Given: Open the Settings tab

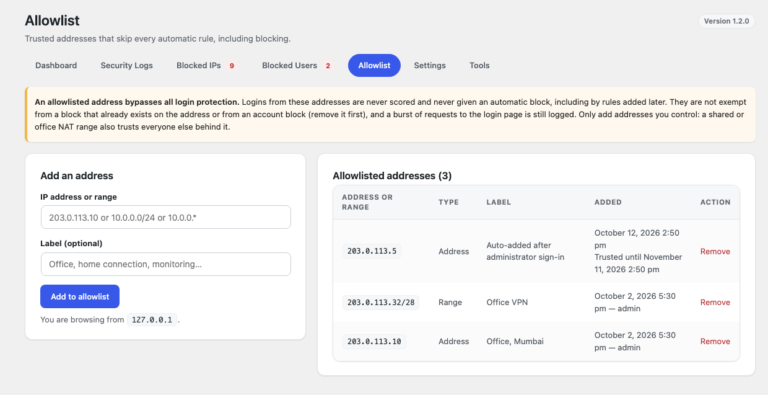Looking at the screenshot, I should (430, 65).
